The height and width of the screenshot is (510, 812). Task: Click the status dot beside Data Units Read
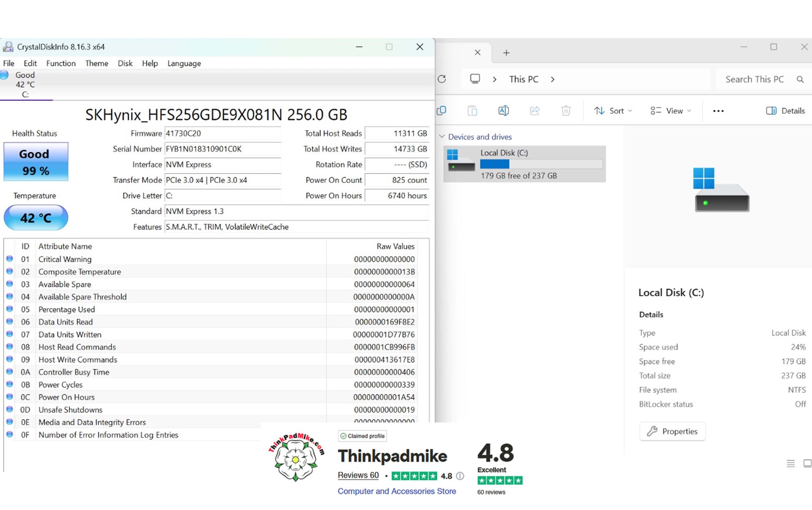click(x=10, y=321)
